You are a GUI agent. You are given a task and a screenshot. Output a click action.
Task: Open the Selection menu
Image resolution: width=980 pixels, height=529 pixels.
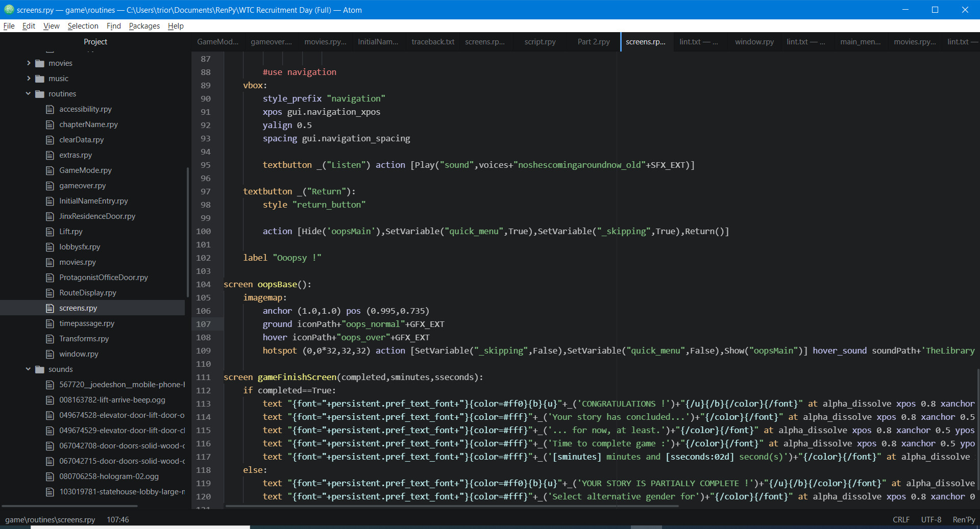pos(83,26)
